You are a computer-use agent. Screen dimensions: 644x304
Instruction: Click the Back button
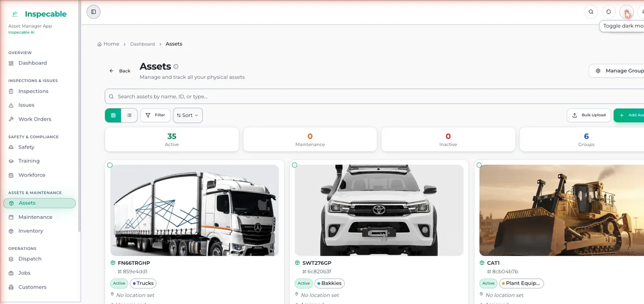point(120,71)
